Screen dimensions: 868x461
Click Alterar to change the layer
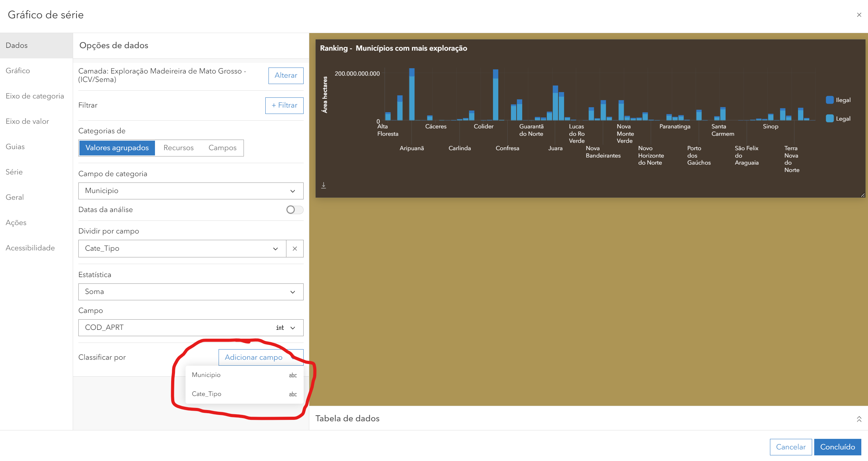coord(285,75)
